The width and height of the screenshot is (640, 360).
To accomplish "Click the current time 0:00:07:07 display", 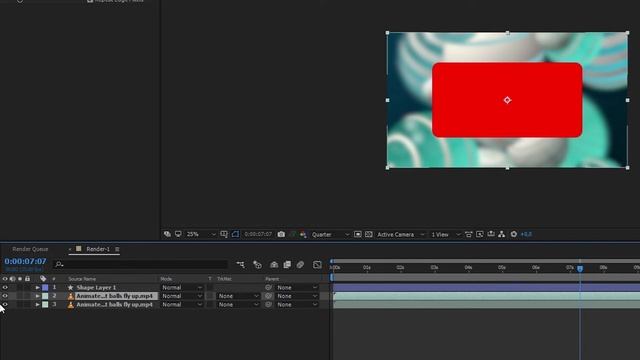I will pos(25,261).
